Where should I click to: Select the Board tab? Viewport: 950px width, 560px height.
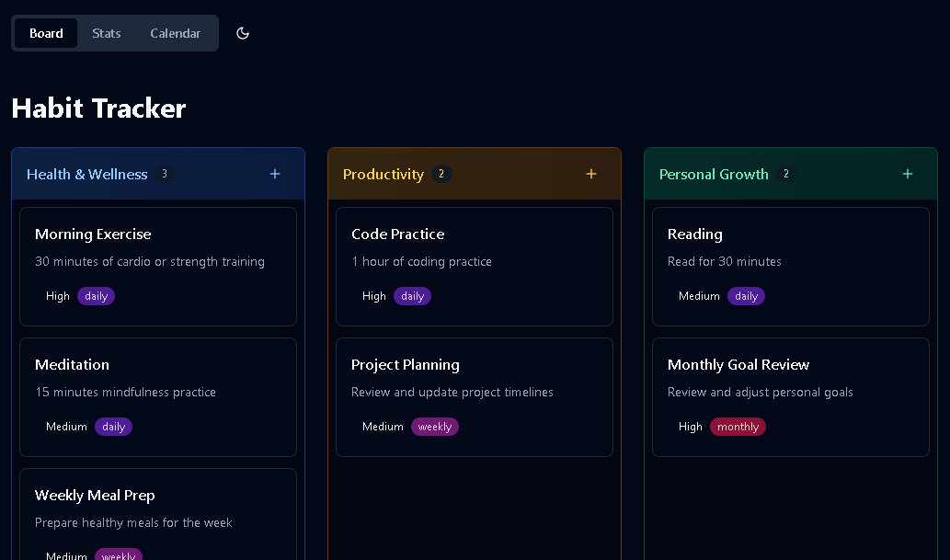click(46, 33)
